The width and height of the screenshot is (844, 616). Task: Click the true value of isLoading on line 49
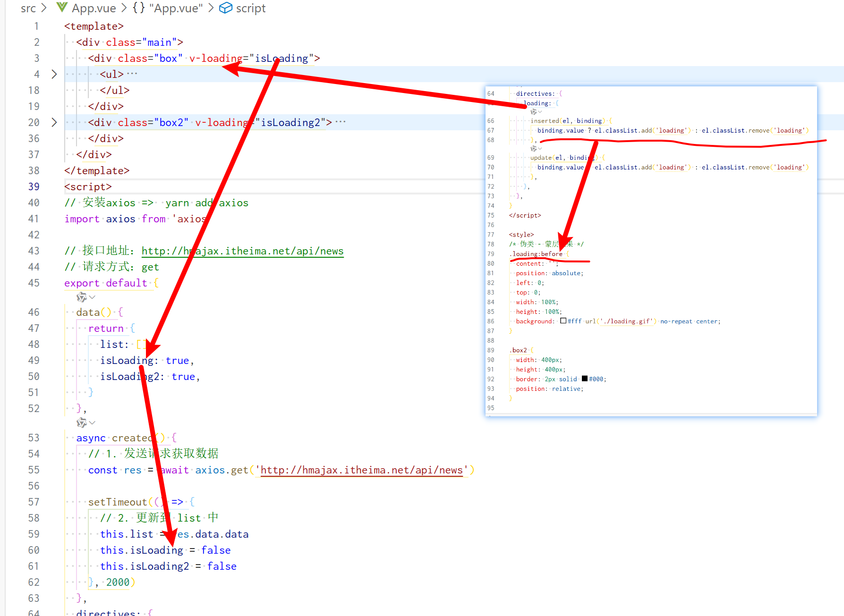point(177,360)
